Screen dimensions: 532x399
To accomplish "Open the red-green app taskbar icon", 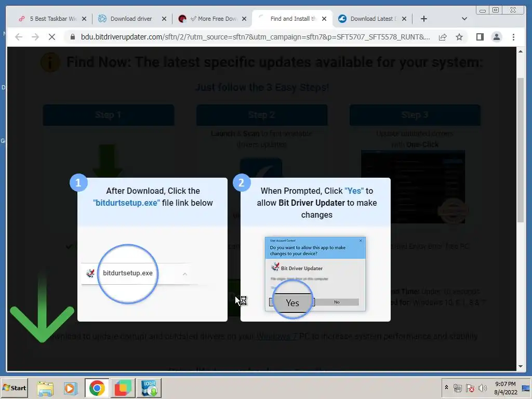I will click(123, 388).
